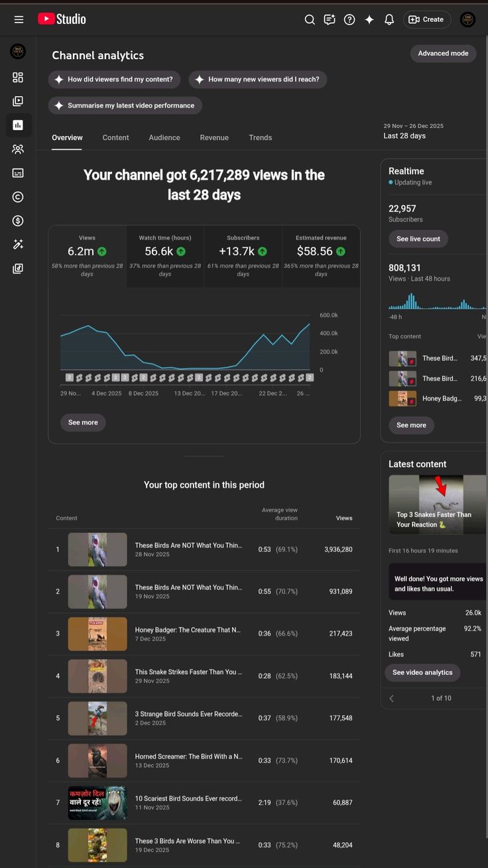Click the sparkle Ask Studio icon in header
488x868 pixels.
[x=369, y=20]
